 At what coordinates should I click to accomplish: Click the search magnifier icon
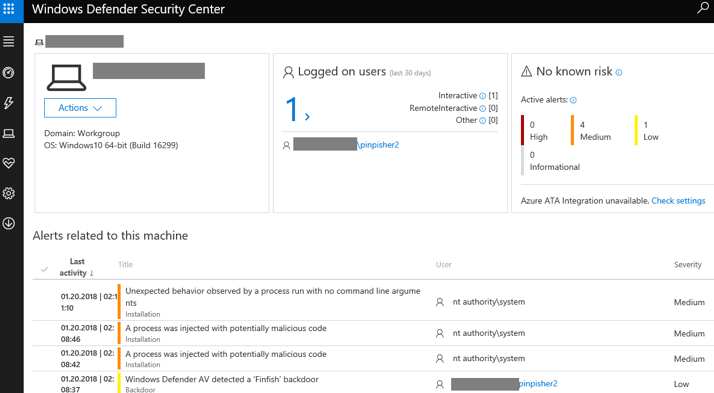[703, 8]
